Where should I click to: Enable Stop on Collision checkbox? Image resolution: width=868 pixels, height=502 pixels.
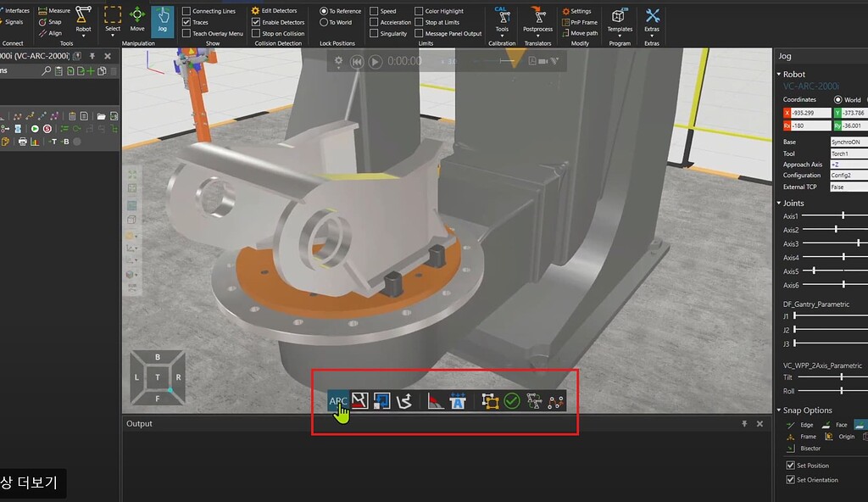pyautogui.click(x=256, y=34)
